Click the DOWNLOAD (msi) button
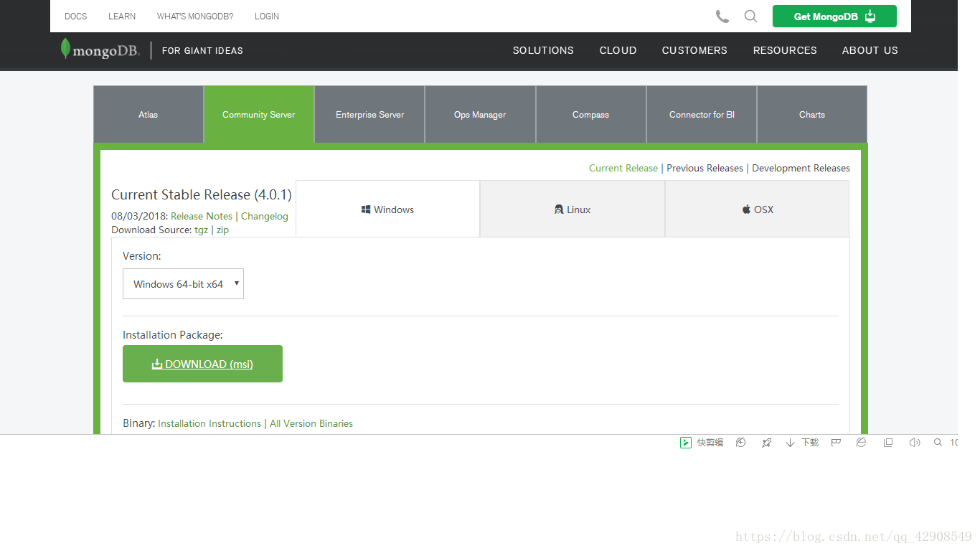980x551 pixels. tap(202, 364)
